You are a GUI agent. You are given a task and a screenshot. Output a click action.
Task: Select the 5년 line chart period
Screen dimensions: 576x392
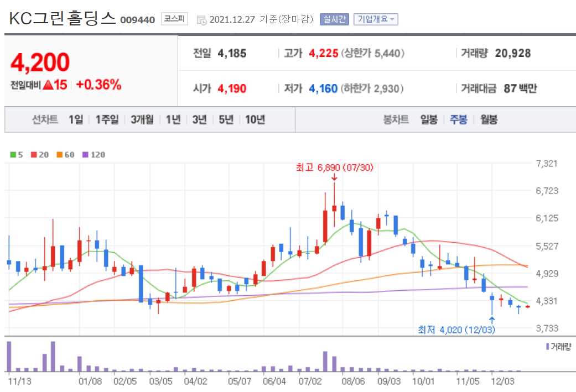pyautogui.click(x=226, y=119)
